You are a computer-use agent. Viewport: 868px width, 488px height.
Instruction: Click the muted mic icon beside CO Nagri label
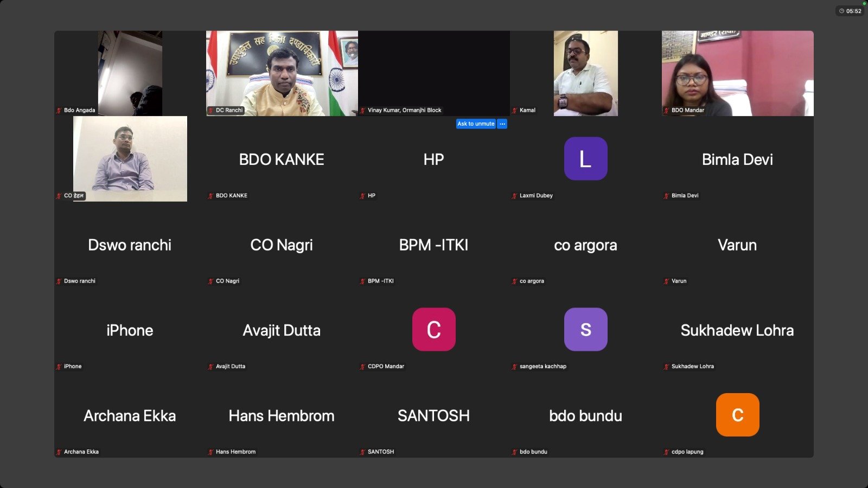pos(211,281)
